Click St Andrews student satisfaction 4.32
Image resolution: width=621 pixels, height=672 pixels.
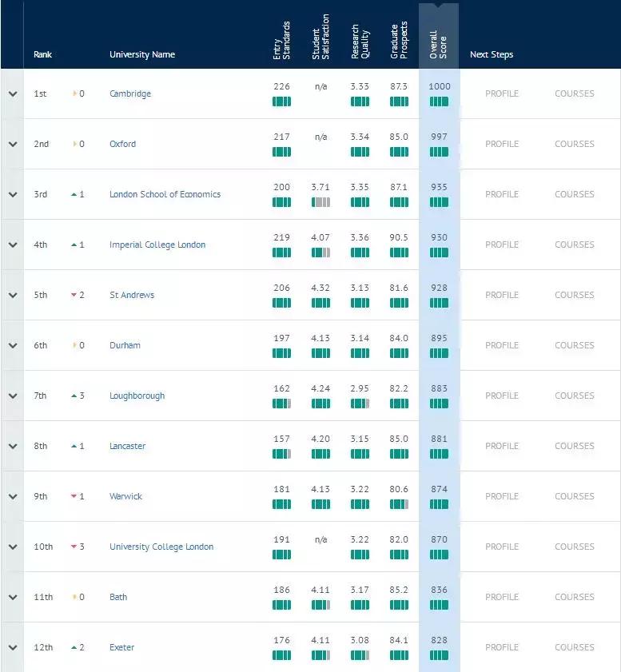point(320,288)
